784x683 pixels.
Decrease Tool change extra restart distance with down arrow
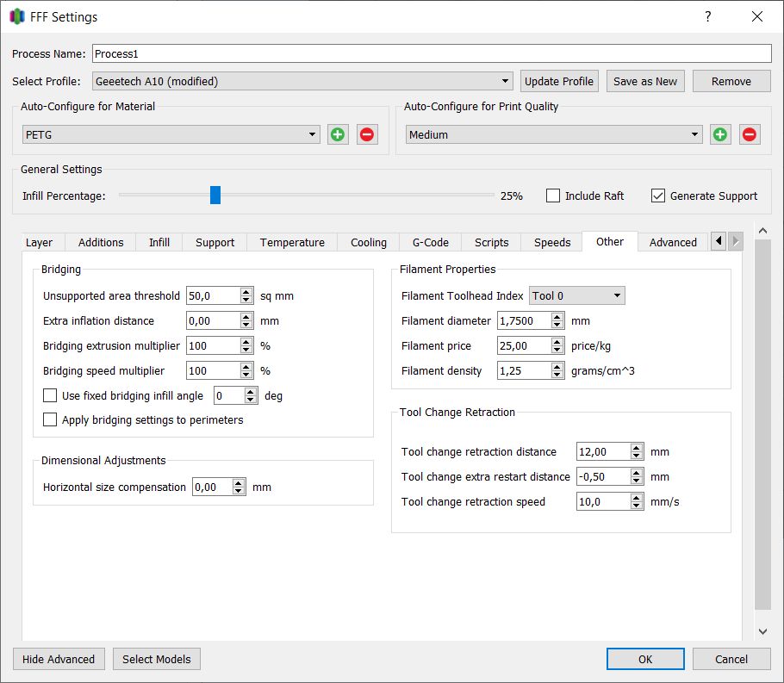tap(637, 481)
